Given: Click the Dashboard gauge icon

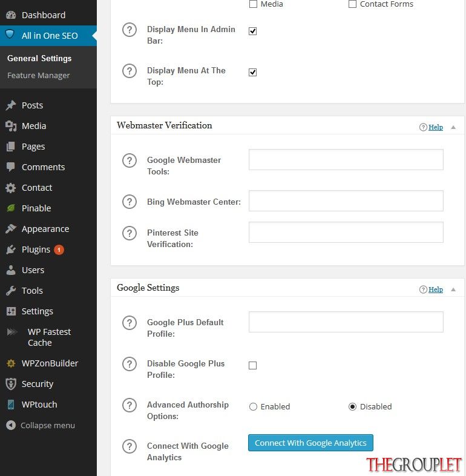Looking at the screenshot, I should coord(11,15).
